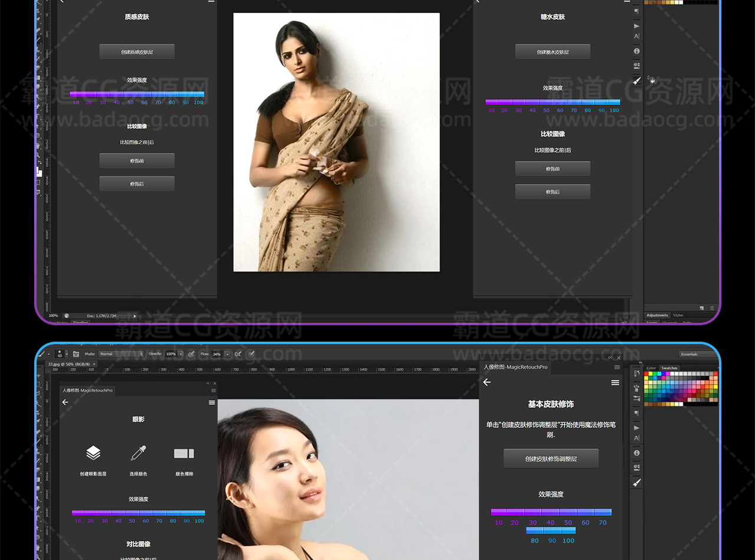This screenshot has width=755, height=560.
Task: Toggle the airbrush icon beside Flow
Action: click(238, 354)
